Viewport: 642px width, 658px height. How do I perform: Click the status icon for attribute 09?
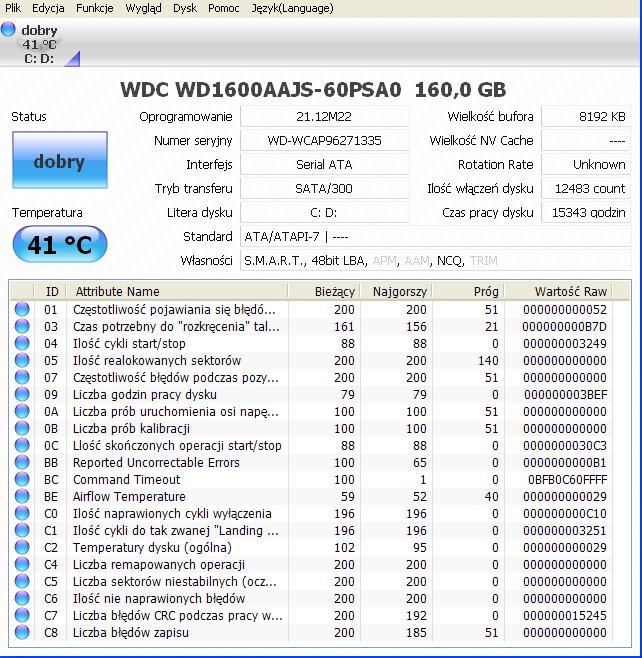tap(22, 394)
